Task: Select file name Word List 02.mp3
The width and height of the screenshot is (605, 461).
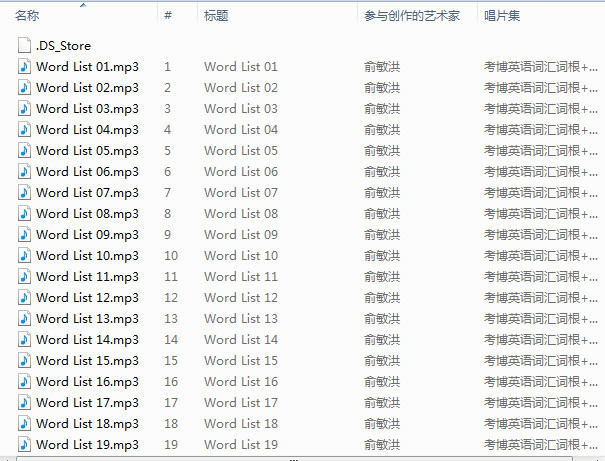Action: [x=87, y=88]
